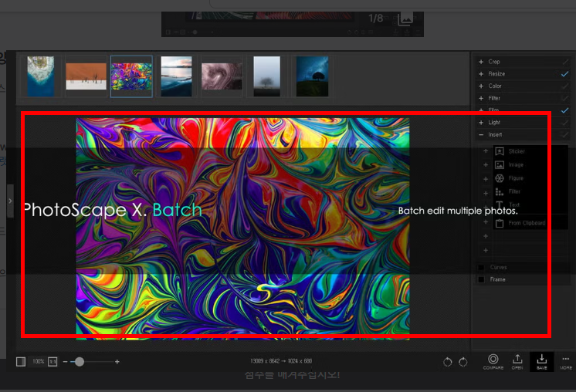Image resolution: width=576 pixels, height=392 pixels.
Task: Click the left panel collapse chevron
Action: click(x=10, y=201)
